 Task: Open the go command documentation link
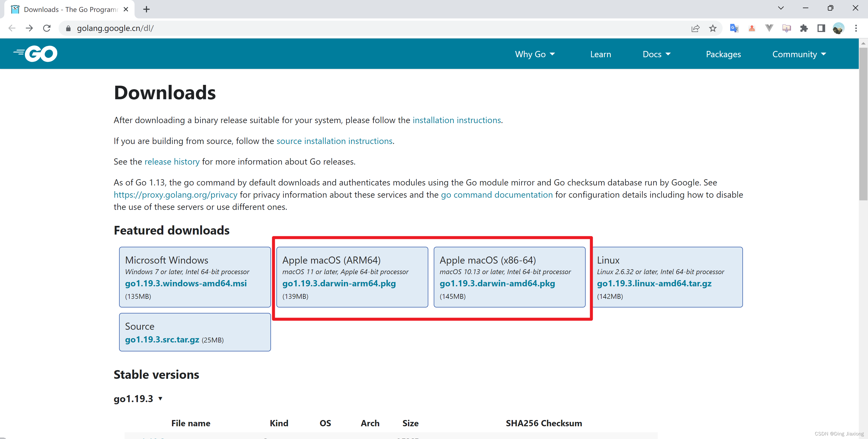[x=497, y=195]
